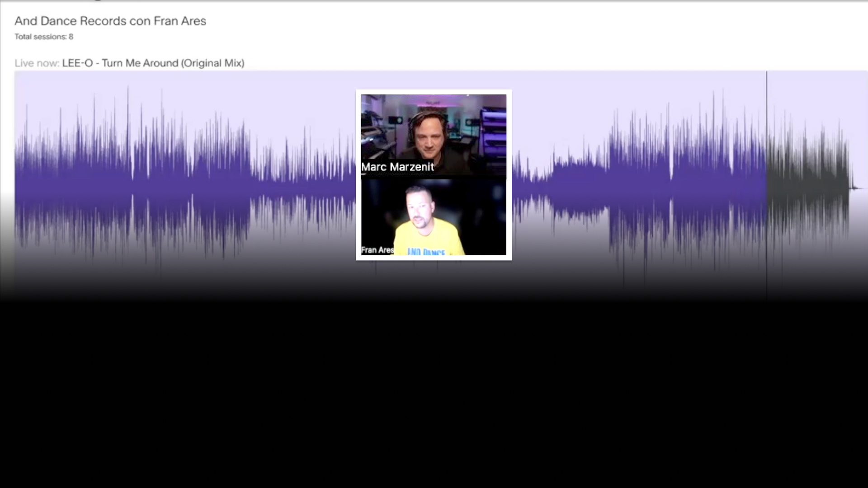
Task: Open the LEE-O - Turn Me Around track title
Action: click(153, 63)
